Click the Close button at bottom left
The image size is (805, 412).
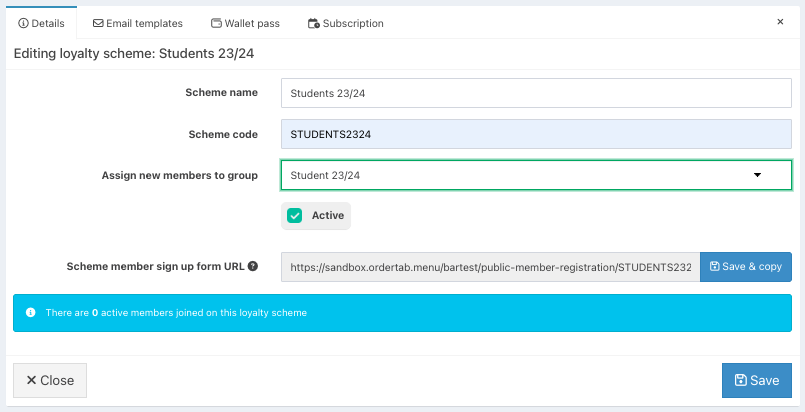(50, 380)
